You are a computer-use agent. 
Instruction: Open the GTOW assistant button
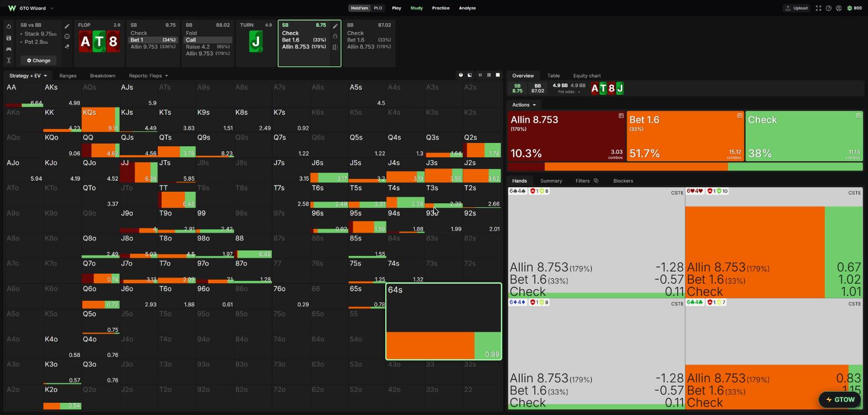click(x=840, y=399)
